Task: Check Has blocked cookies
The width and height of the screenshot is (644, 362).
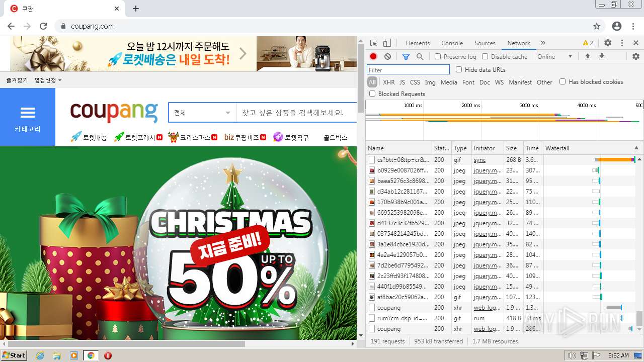Action: click(x=562, y=81)
